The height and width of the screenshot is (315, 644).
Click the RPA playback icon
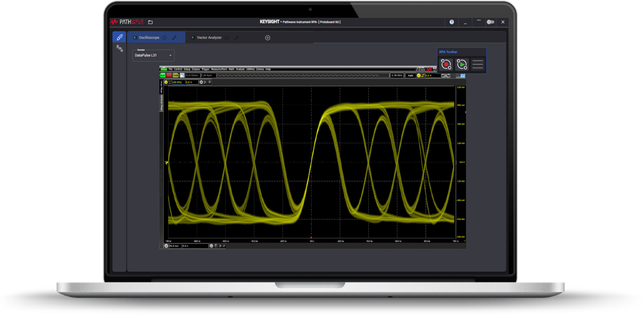click(x=462, y=64)
